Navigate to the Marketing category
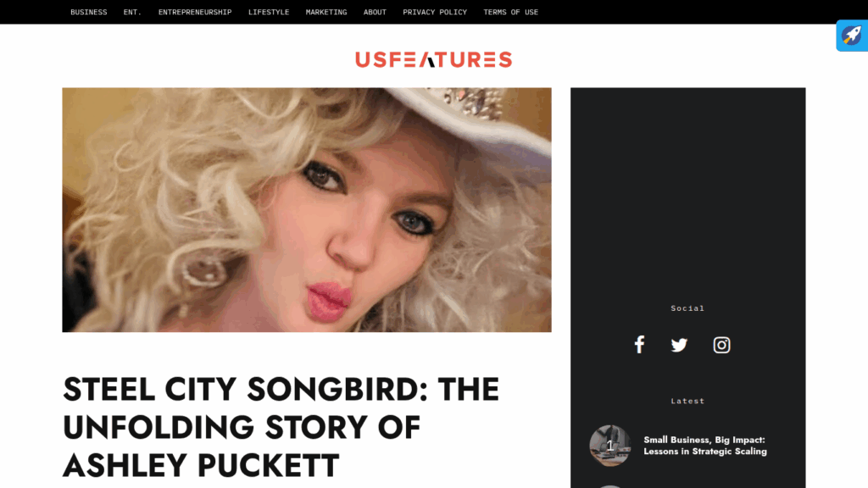Screen dimensions: 868x488 click(x=326, y=12)
